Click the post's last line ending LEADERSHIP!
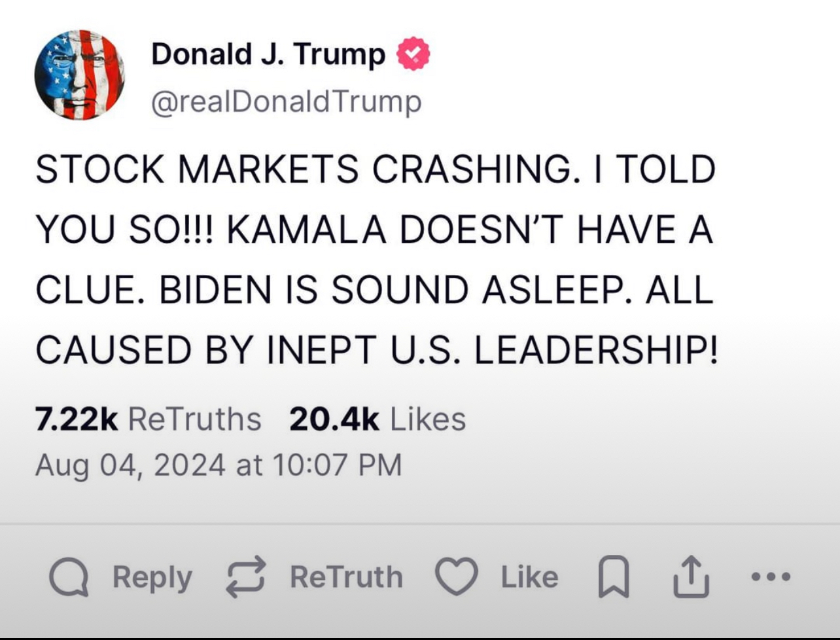The width and height of the screenshot is (840, 640). [376, 349]
